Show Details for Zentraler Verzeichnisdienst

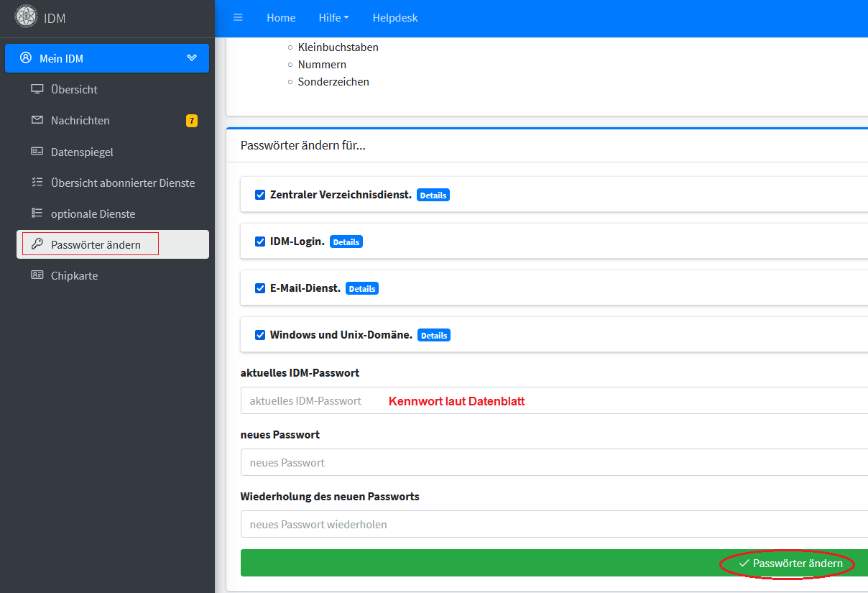tap(433, 196)
